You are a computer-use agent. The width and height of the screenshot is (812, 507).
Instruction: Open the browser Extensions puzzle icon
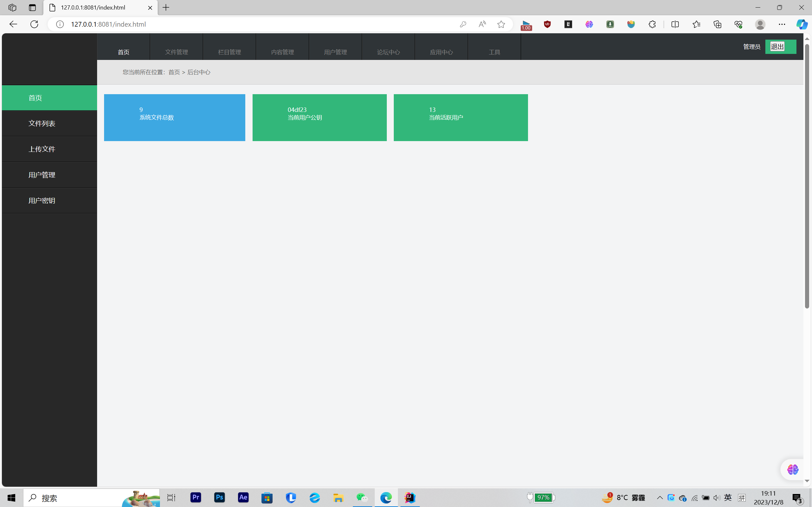(x=652, y=24)
